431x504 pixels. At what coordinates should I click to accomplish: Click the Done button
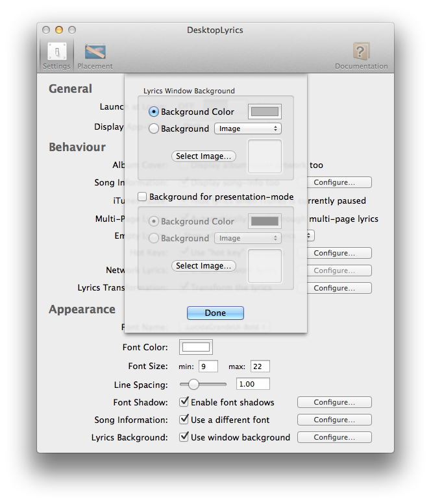[x=215, y=313]
